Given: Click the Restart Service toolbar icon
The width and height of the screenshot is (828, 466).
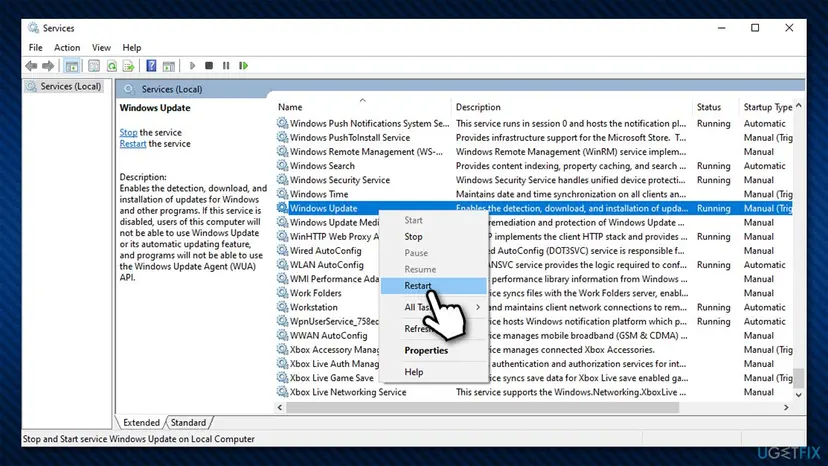Looking at the screenshot, I should click(x=243, y=66).
